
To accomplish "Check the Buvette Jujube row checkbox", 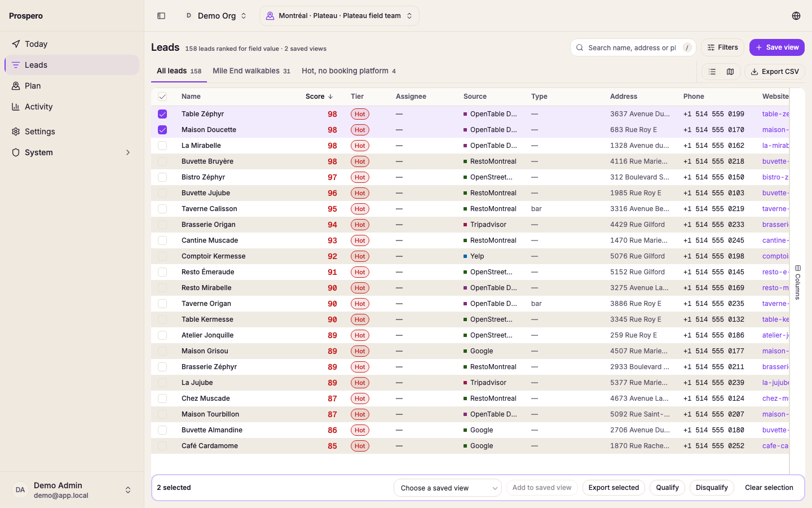I will click(162, 193).
